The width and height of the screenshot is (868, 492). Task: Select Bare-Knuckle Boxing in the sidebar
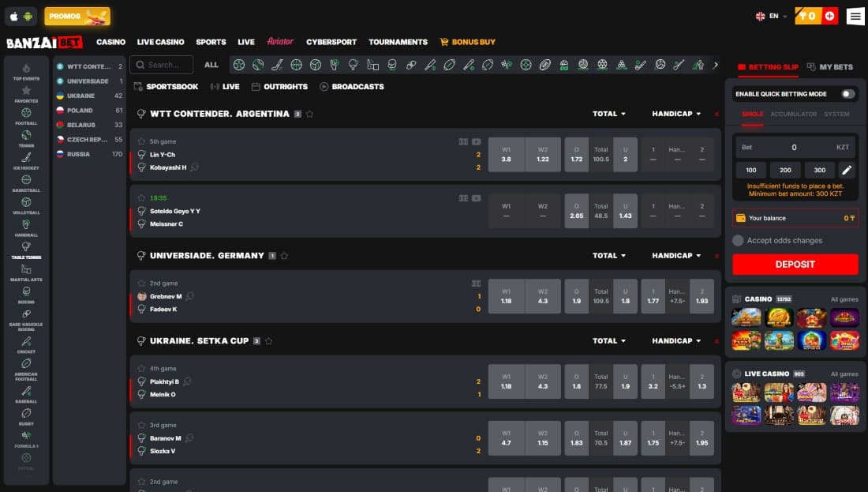pyautogui.click(x=26, y=320)
